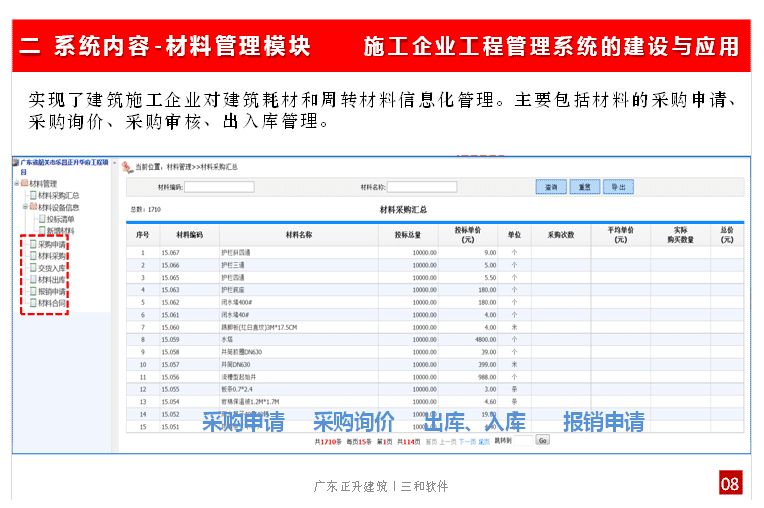Click the 实际购买数量 column header
Image resolution: width=764 pixels, height=508 pixels.
680,235
